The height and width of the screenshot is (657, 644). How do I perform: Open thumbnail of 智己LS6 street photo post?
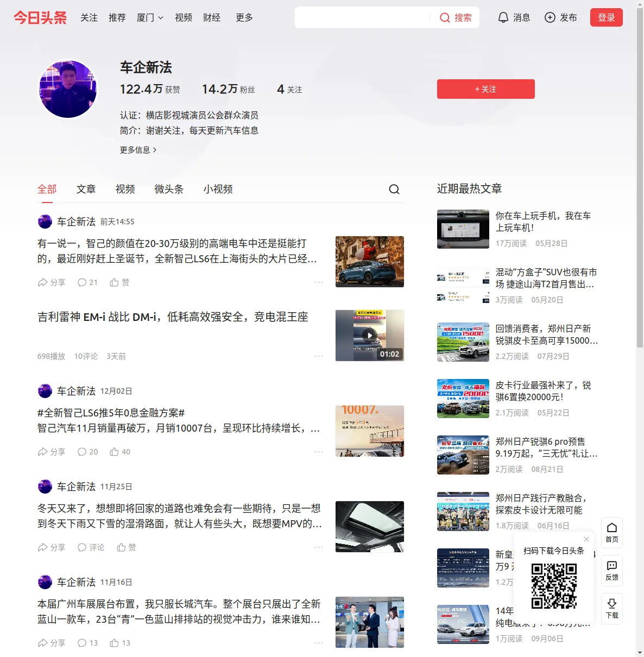pyautogui.click(x=370, y=262)
